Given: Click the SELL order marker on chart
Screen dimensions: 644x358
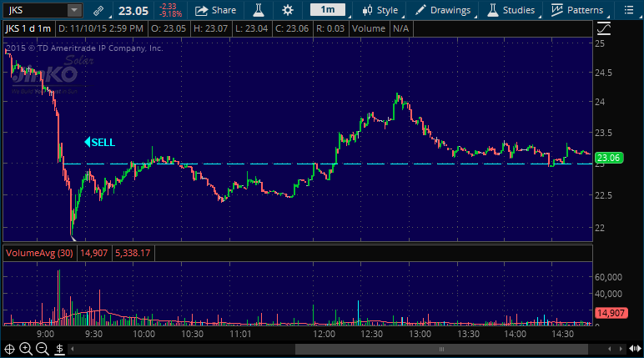Looking at the screenshot, I should click(x=100, y=142).
